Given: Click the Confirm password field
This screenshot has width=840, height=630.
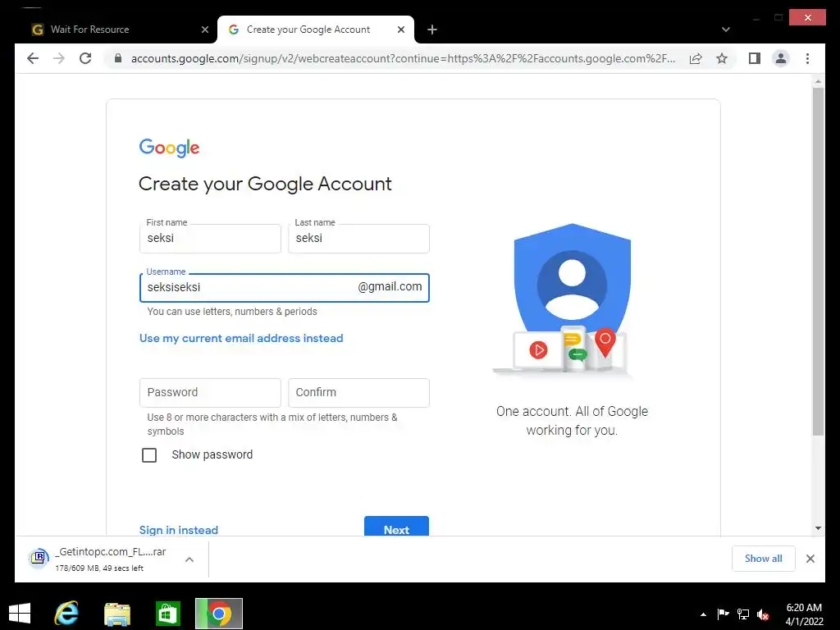Looking at the screenshot, I should pos(358,393).
